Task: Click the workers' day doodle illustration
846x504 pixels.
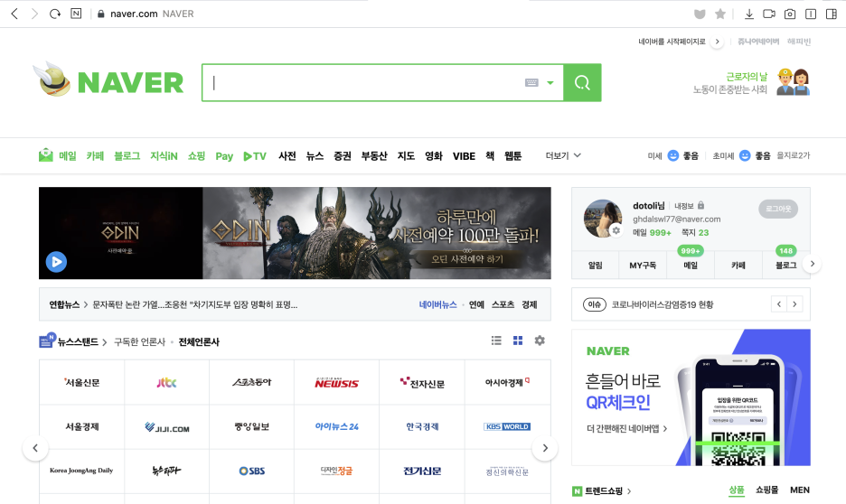Action: [794, 82]
